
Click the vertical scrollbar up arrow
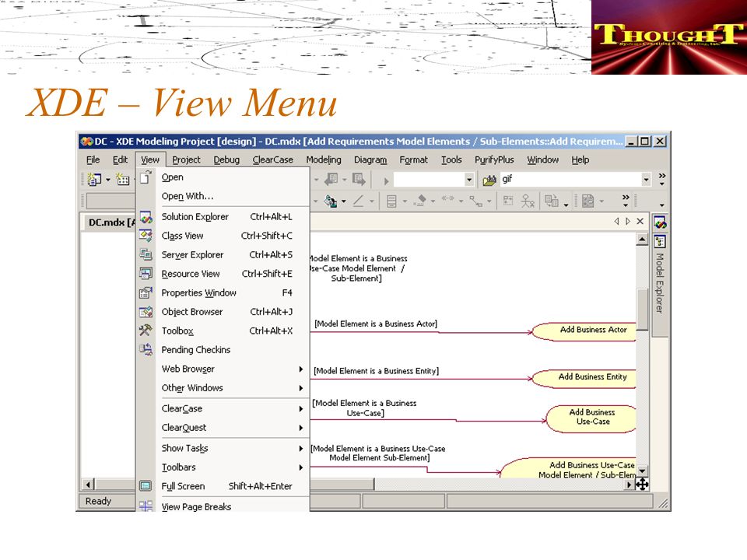click(x=642, y=240)
